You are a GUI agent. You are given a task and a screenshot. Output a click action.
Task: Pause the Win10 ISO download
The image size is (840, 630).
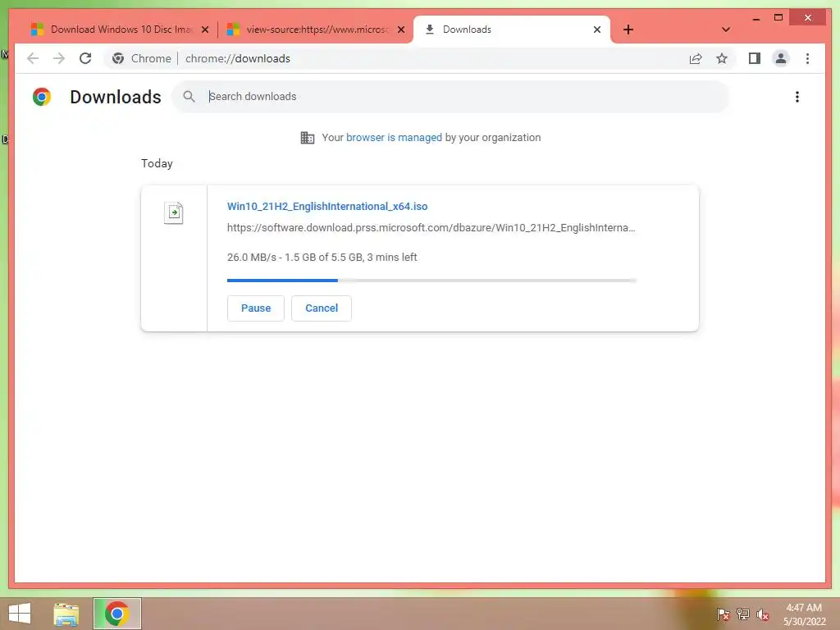256,308
